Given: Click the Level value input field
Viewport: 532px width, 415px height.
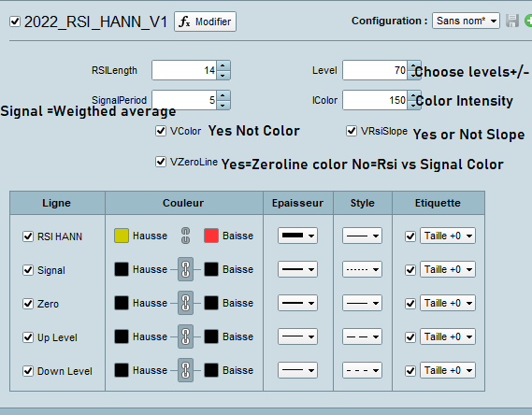Looking at the screenshot, I should pos(375,70).
